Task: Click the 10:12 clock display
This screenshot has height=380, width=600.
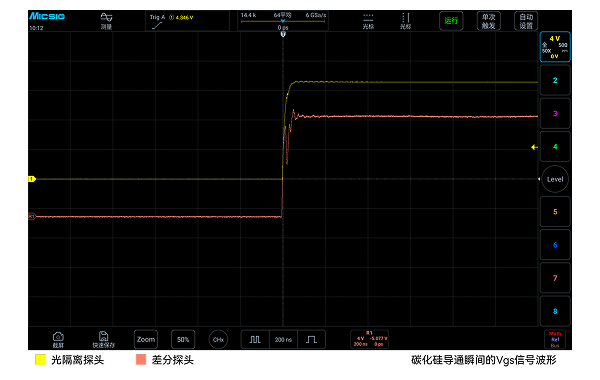Action: (36, 28)
